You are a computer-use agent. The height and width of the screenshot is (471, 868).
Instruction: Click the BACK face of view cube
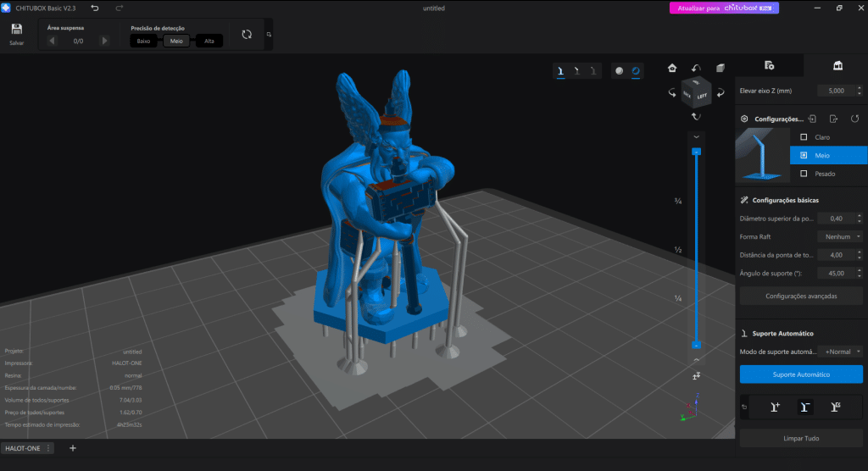pyautogui.click(x=687, y=95)
